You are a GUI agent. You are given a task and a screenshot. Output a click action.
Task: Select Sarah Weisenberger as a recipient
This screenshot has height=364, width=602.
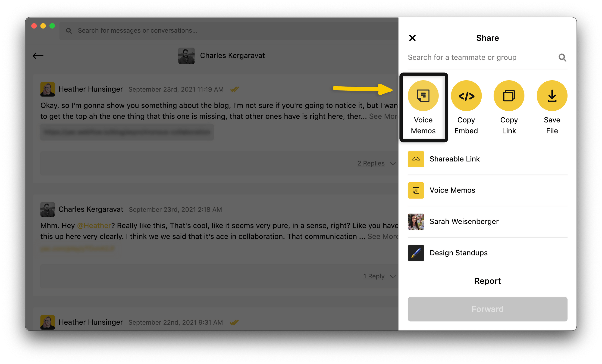tap(464, 221)
